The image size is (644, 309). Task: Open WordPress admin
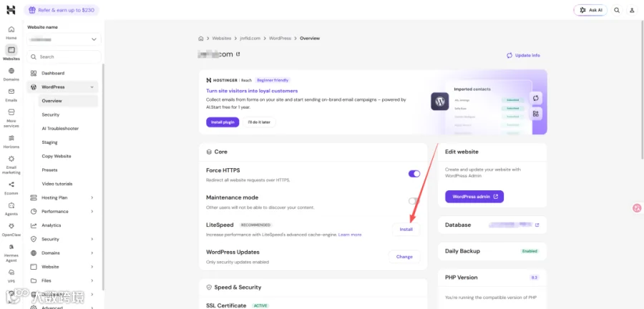tap(474, 197)
